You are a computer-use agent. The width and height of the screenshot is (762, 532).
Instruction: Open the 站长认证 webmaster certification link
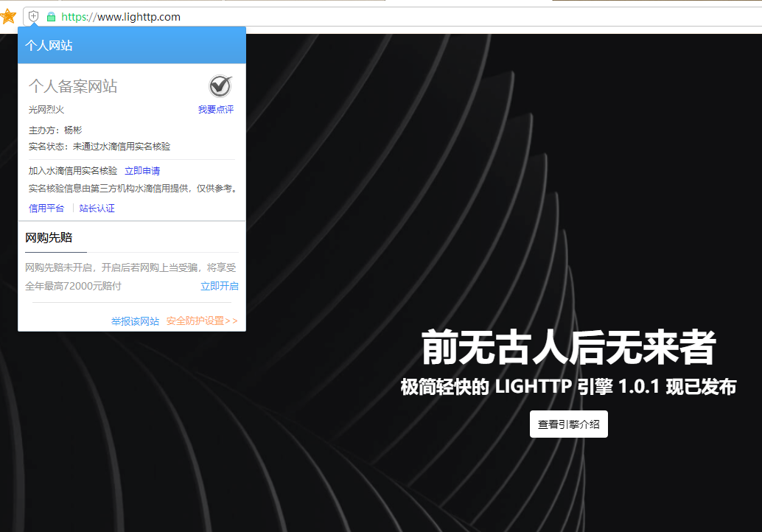click(97, 208)
